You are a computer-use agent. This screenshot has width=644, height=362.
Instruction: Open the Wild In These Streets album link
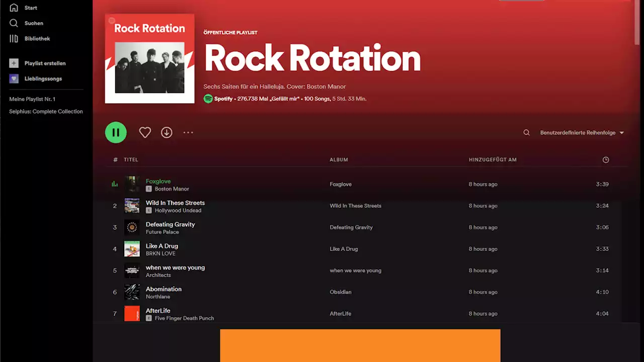click(355, 206)
